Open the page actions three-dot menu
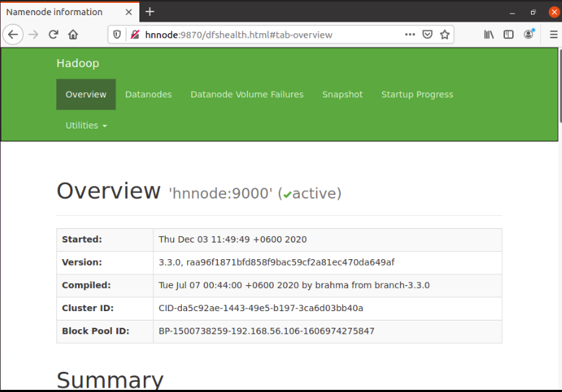The height and width of the screenshot is (392, 562). (410, 35)
